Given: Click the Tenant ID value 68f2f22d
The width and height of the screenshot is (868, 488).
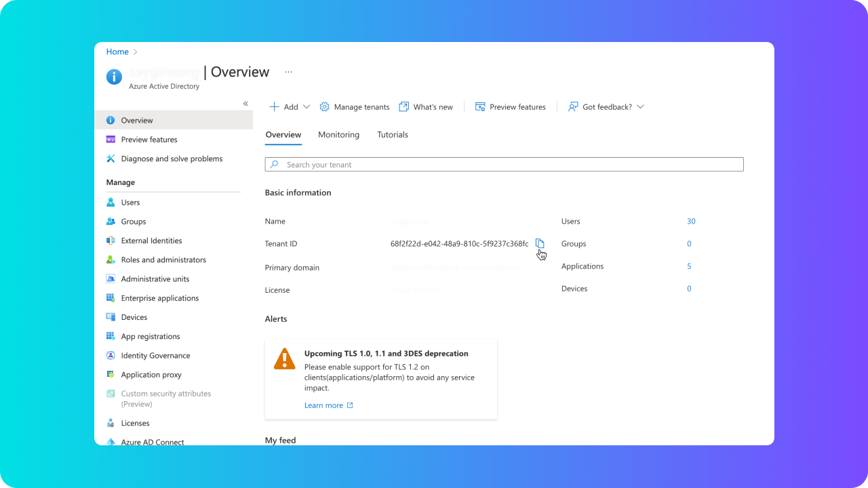Looking at the screenshot, I should click(459, 244).
